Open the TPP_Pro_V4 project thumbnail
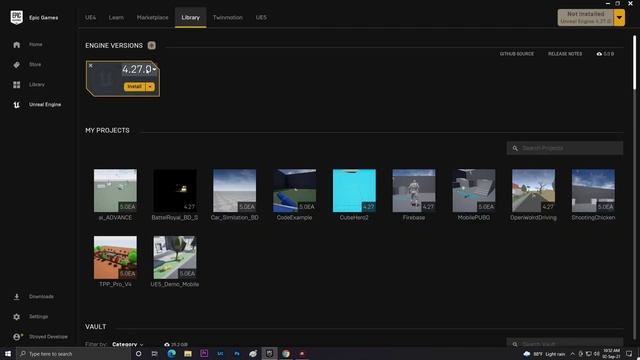The image size is (640, 360). [115, 258]
